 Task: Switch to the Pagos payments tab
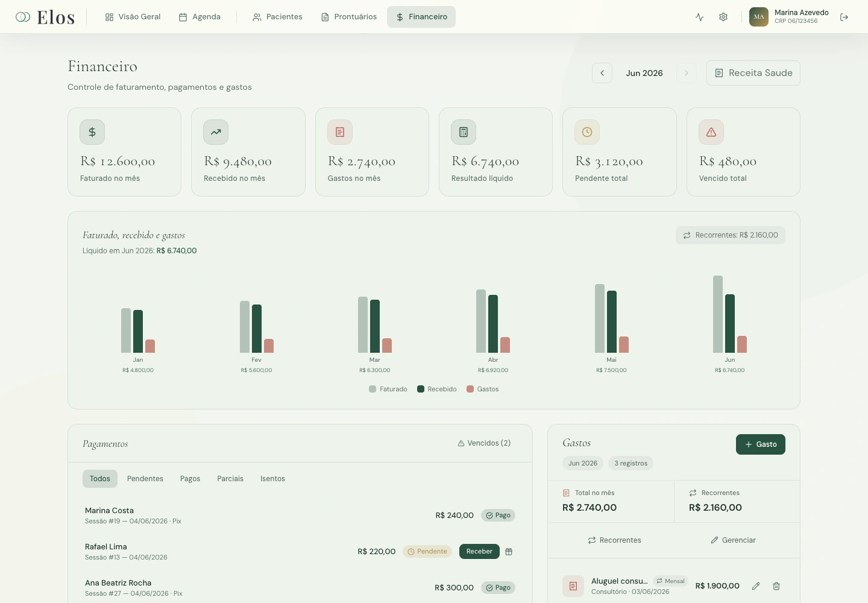tap(190, 479)
